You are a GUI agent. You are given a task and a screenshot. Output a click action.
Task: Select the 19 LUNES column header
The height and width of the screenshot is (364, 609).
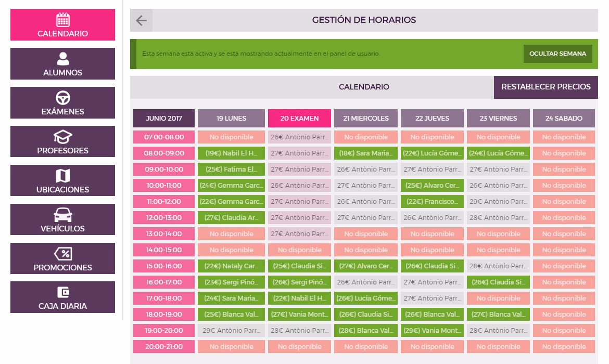231,118
